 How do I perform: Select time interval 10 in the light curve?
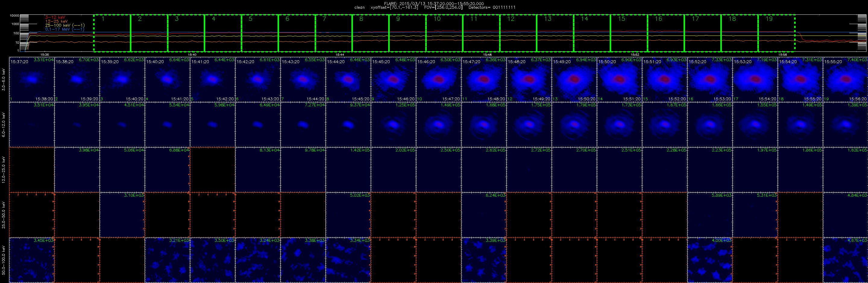(445, 33)
